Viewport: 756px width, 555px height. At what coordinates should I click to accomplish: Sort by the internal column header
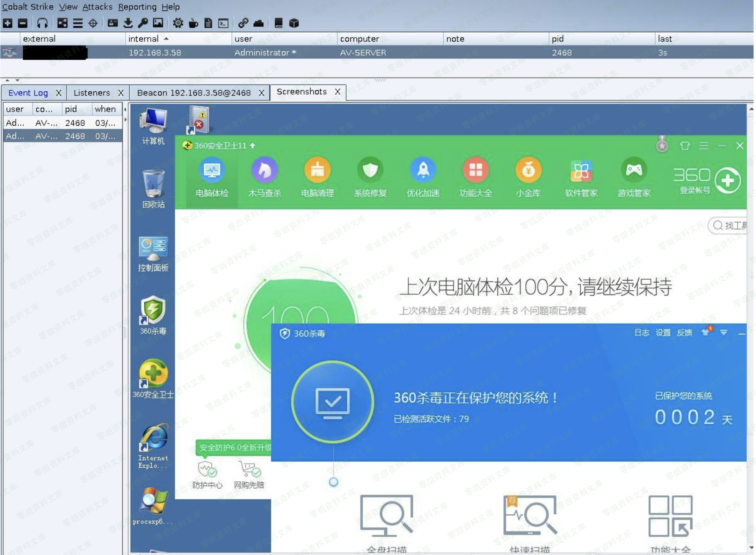144,39
